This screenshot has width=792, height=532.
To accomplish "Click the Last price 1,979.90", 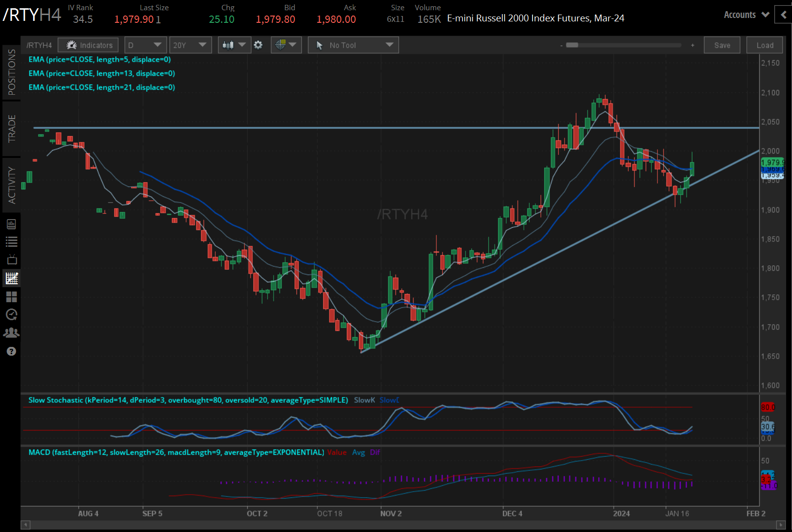I will (x=134, y=19).
